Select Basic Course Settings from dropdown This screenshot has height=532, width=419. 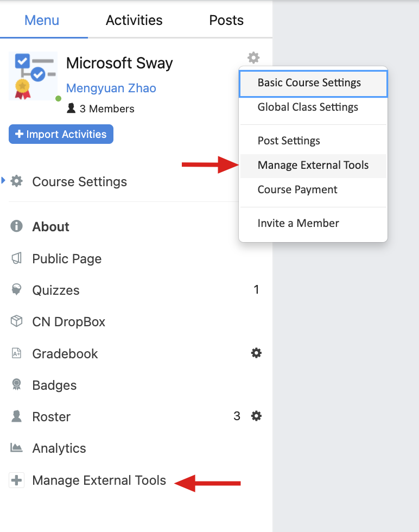click(x=313, y=84)
